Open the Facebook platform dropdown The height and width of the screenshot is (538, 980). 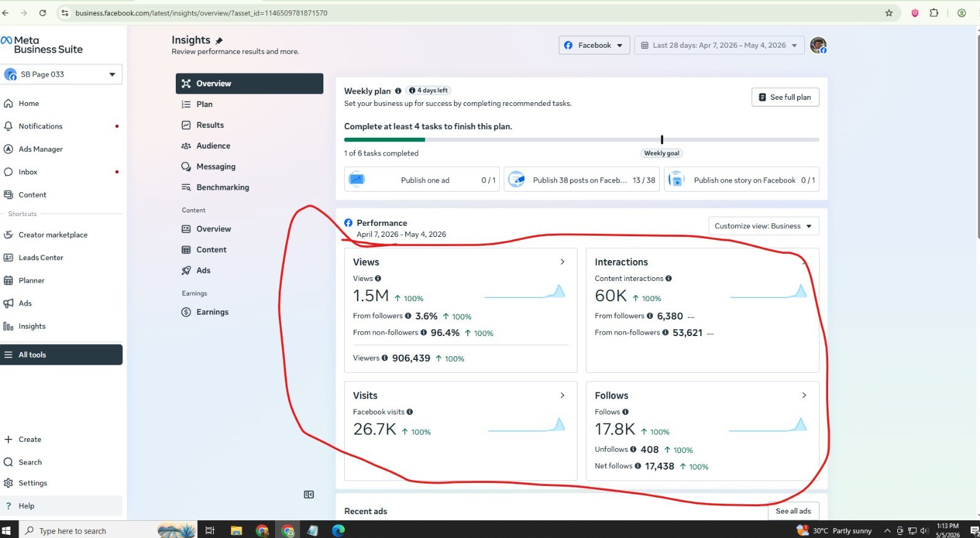tap(594, 45)
